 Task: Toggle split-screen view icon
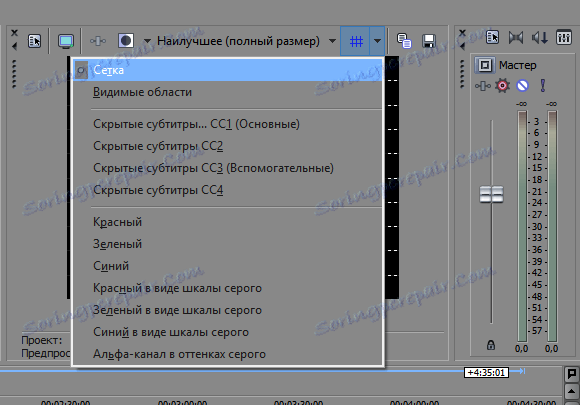click(x=126, y=41)
